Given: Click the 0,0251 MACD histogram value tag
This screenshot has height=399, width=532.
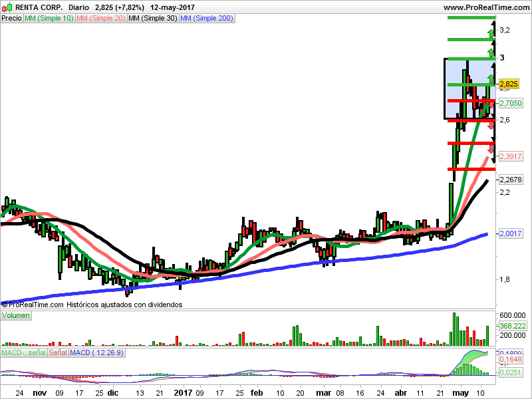Looking at the screenshot, I should (x=511, y=372).
